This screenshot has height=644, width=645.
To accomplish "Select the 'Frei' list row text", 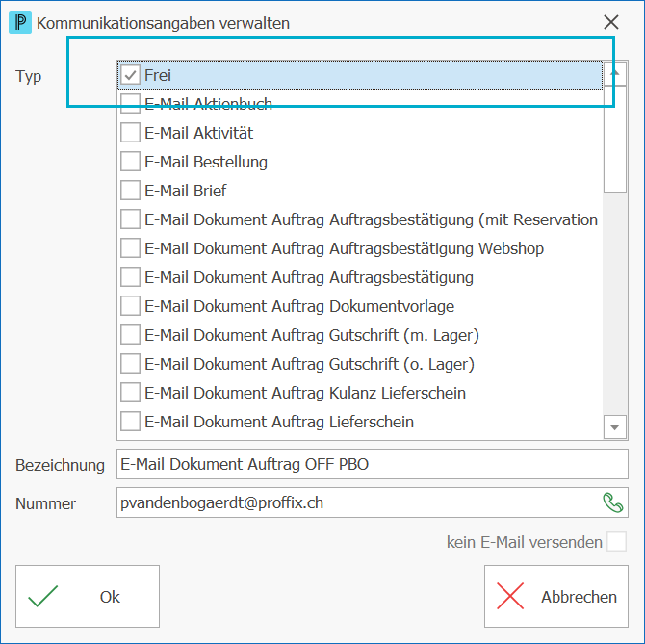I will click(x=158, y=75).
